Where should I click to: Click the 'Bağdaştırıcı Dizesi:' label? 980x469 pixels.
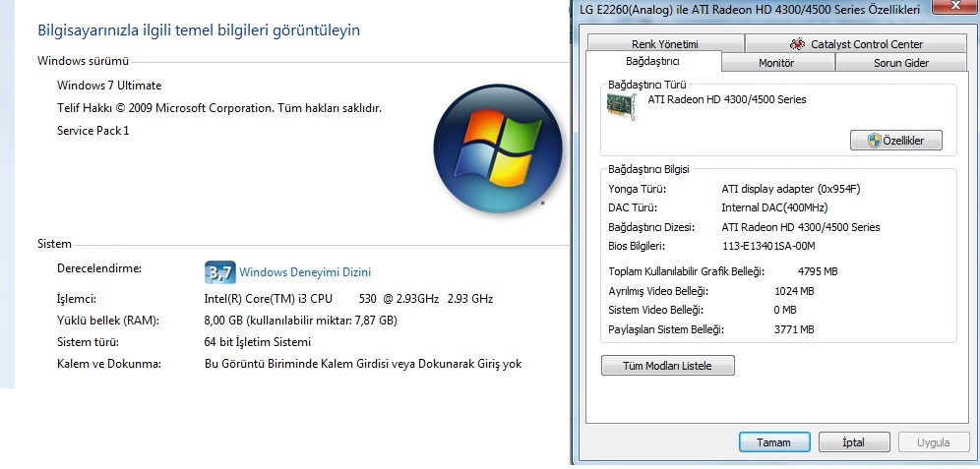point(651,227)
